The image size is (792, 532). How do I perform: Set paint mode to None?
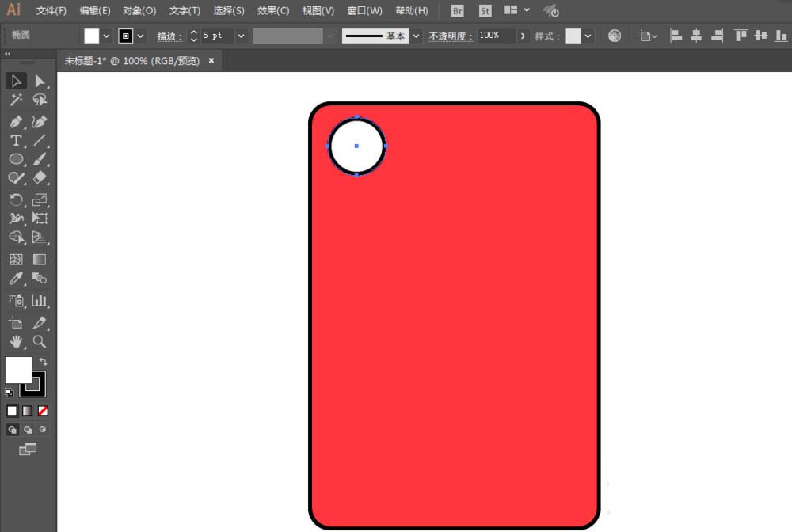(x=43, y=411)
